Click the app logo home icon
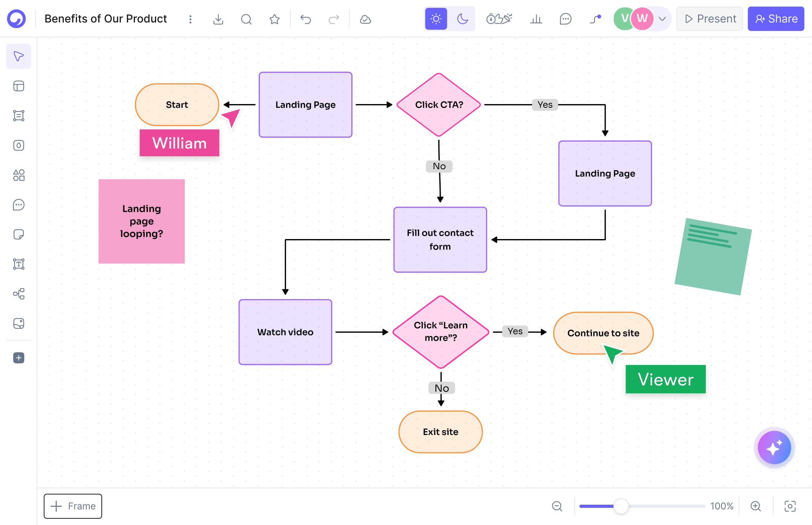The image size is (812, 525). (x=16, y=19)
